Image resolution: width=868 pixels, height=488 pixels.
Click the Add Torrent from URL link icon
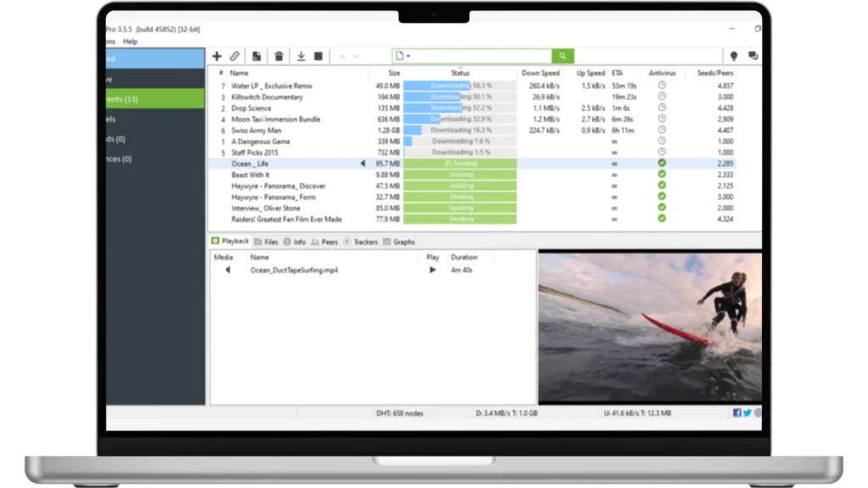coord(235,57)
